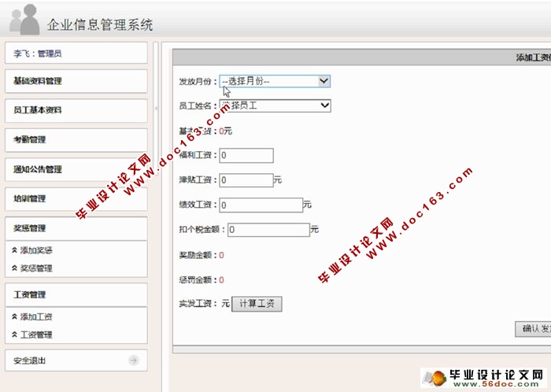The width and height of the screenshot is (551, 392).
Task: Click the chevron icon next to 工资管理 submenu
Action: [x=14, y=335]
